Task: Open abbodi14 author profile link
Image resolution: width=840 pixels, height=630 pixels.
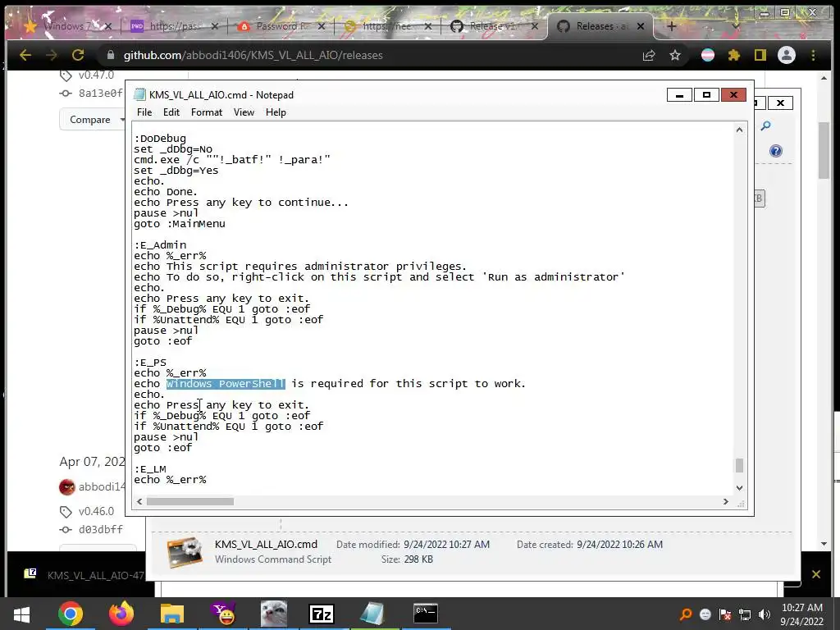Action: pyautogui.click(x=101, y=486)
